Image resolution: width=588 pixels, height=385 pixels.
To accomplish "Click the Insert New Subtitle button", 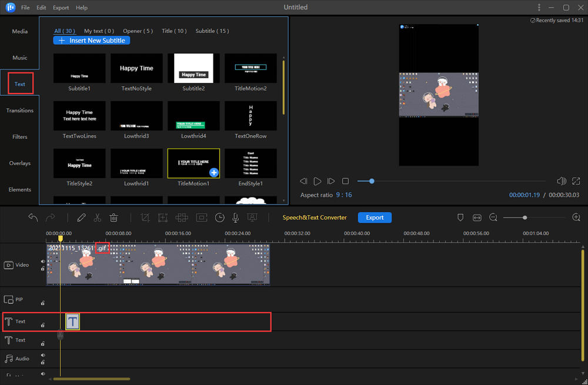I will (92, 41).
